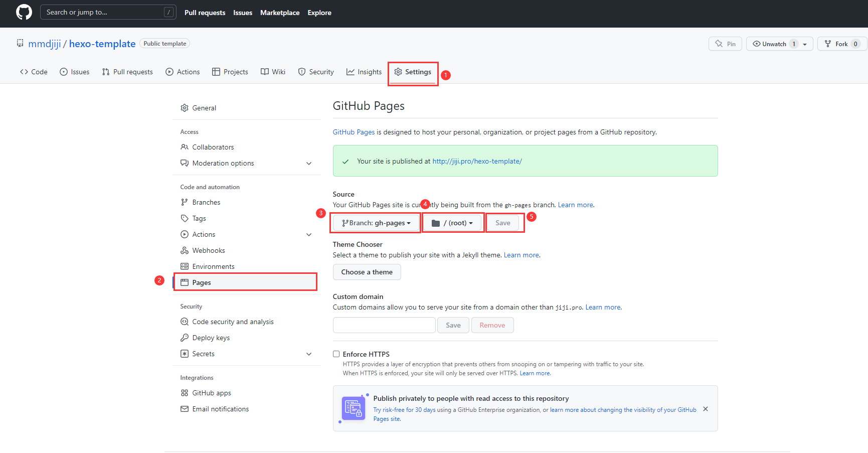Viewport: 868px width, 453px height.
Task: Open Learn more link under Source
Action: [576, 205]
